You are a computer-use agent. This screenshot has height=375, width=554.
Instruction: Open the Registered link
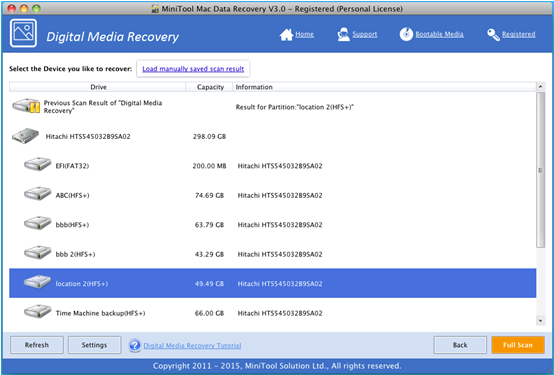point(518,34)
